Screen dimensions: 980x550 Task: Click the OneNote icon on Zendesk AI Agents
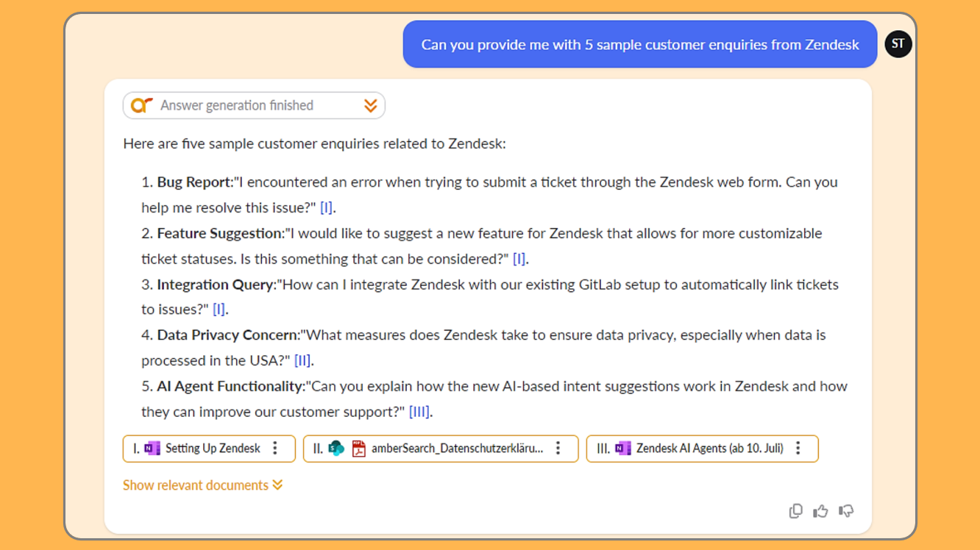click(623, 449)
